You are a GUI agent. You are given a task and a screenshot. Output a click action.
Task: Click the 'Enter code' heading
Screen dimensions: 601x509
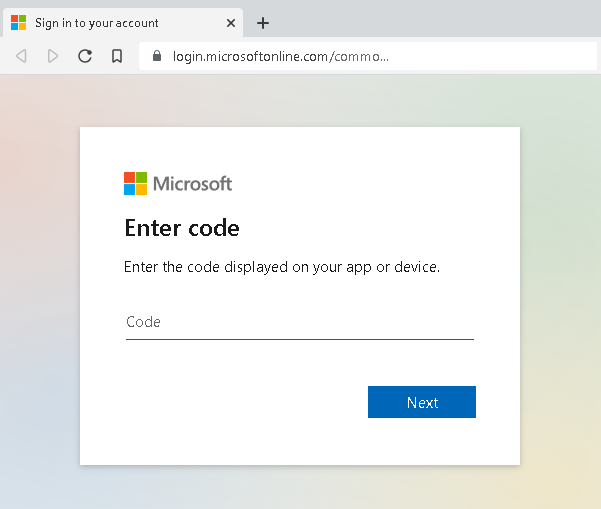click(182, 228)
